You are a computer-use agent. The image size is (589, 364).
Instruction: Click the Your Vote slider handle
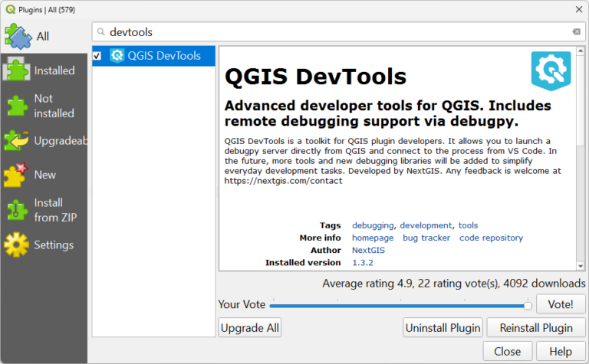click(528, 306)
